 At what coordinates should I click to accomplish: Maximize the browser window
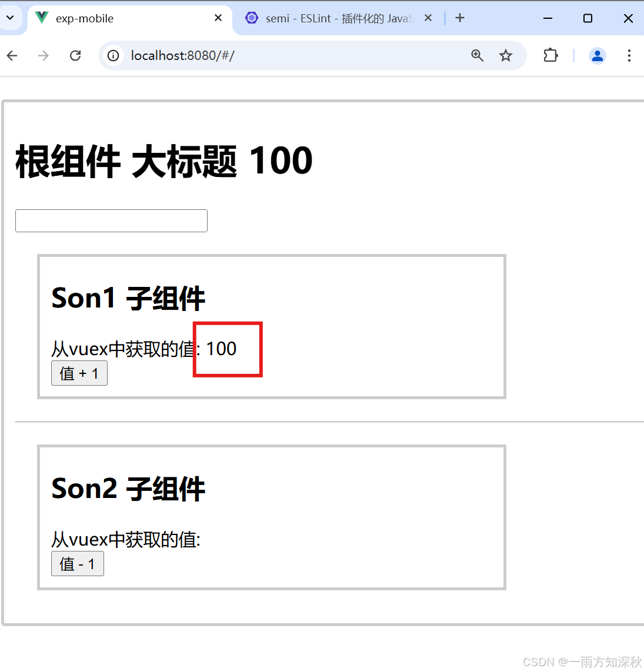588,18
